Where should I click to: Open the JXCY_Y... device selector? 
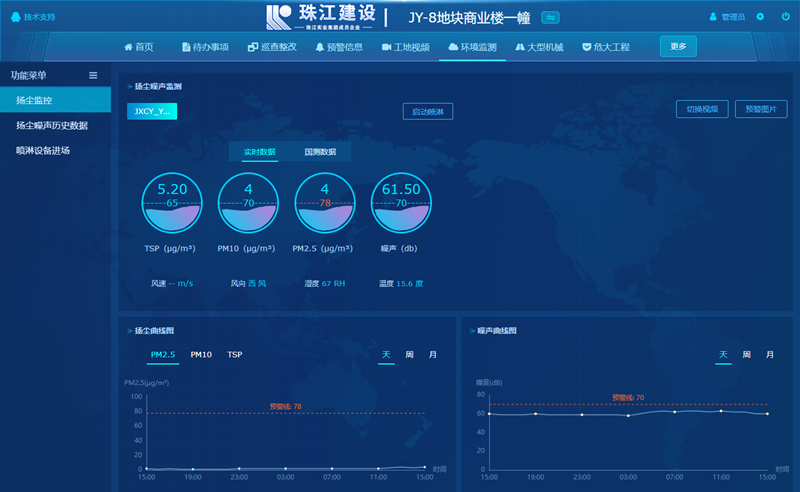pyautogui.click(x=152, y=111)
